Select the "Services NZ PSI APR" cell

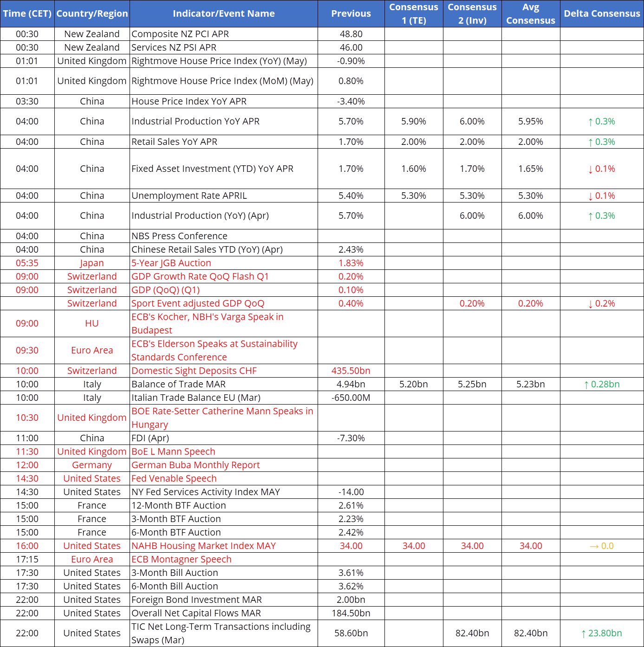pyautogui.click(x=224, y=47)
